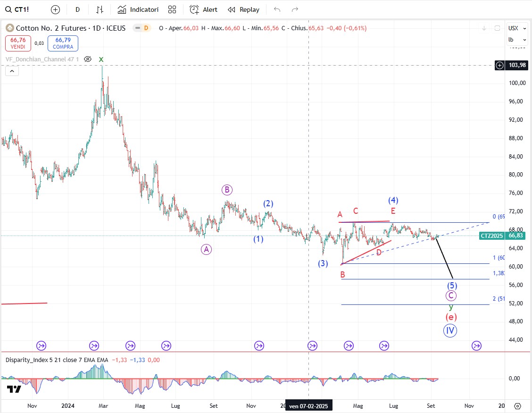Click the 0,03 spread value
This screenshot has width=532, height=413.
[x=39, y=43]
